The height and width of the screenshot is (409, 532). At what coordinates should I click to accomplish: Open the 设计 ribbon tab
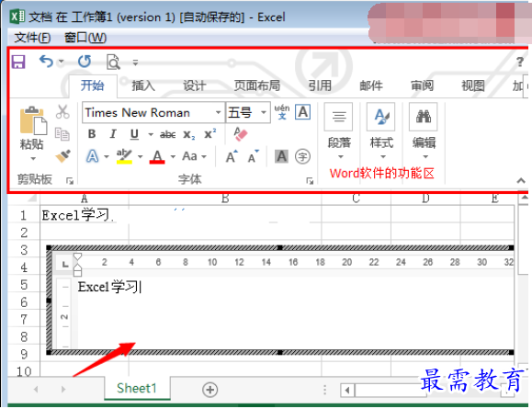(195, 85)
